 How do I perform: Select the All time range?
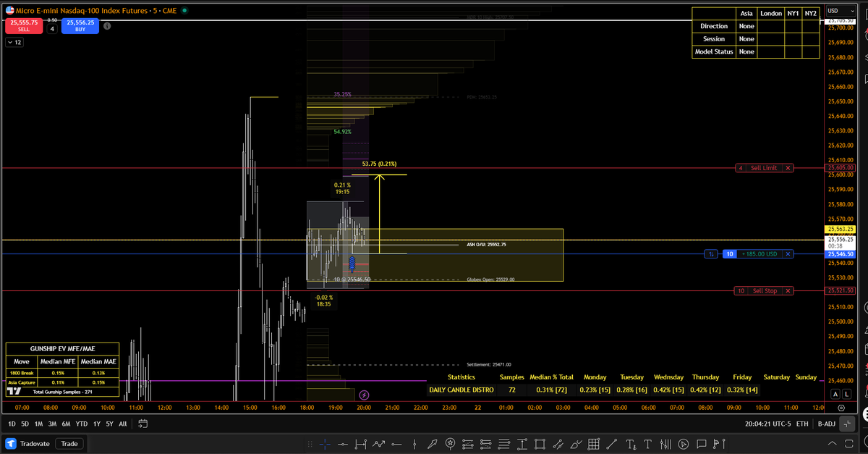(122, 424)
